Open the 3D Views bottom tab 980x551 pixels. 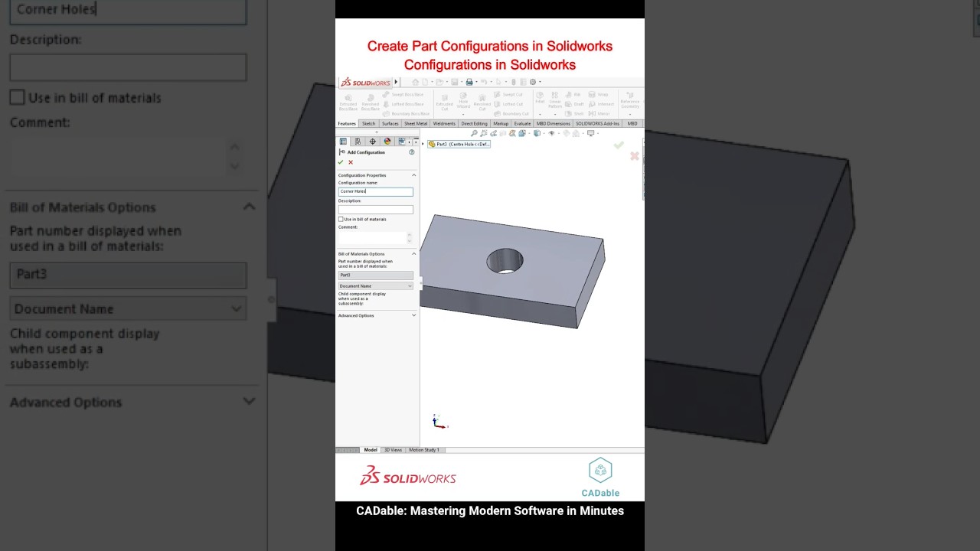(x=393, y=450)
